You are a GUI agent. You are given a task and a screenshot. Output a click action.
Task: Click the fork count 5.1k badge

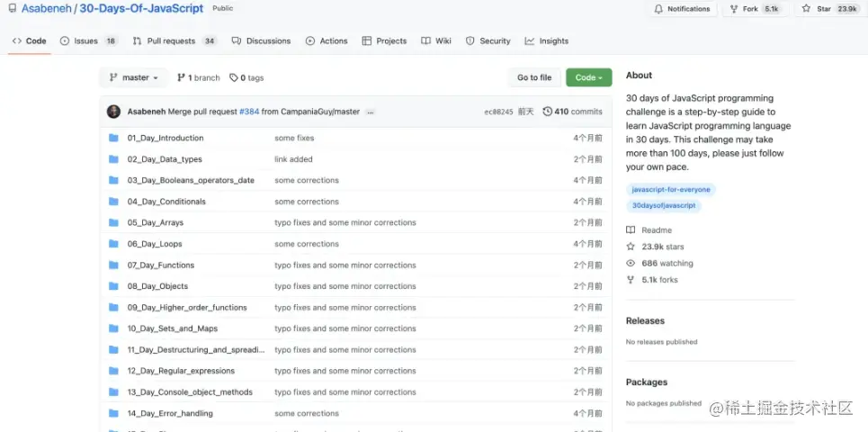click(x=771, y=9)
